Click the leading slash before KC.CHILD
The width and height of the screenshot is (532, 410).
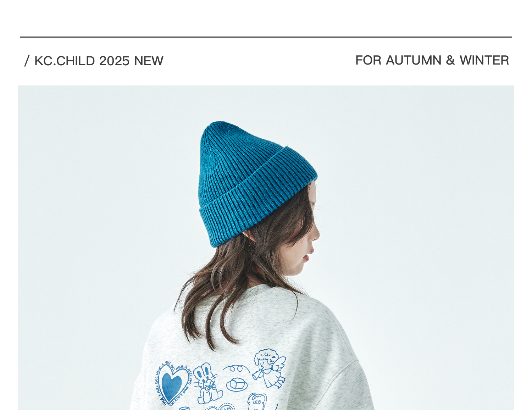pyautogui.click(x=27, y=61)
